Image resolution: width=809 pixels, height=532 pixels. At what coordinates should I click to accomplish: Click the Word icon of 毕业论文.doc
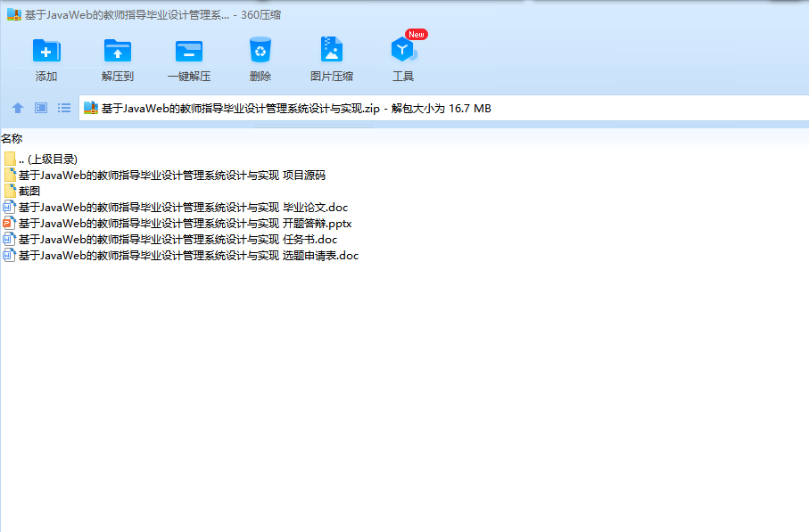click(x=9, y=208)
